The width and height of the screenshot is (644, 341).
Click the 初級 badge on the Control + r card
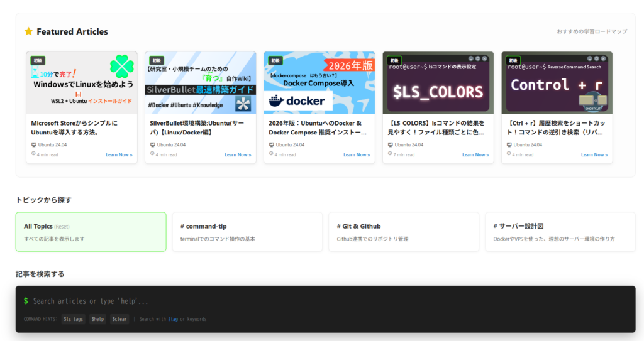coord(513,60)
